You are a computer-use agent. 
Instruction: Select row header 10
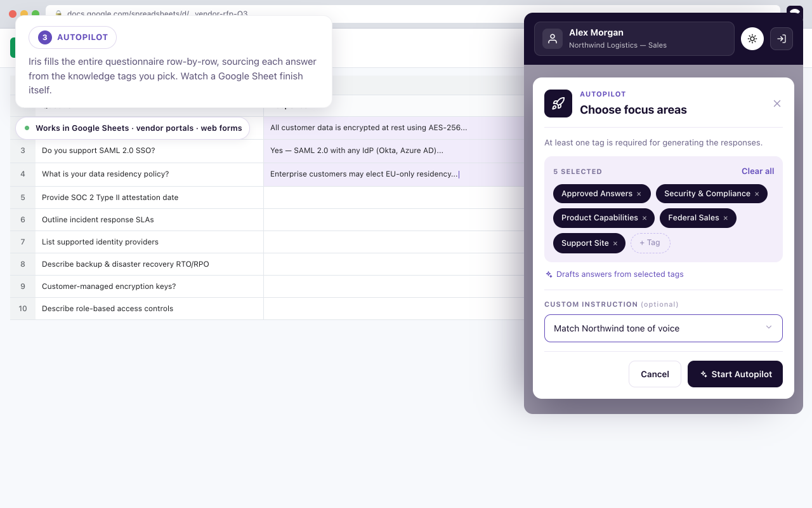[x=23, y=309]
